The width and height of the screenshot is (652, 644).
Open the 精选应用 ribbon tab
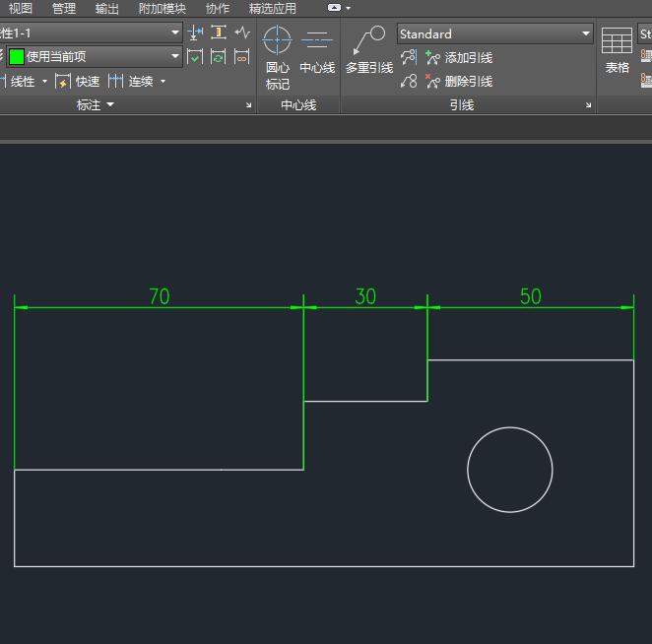point(273,8)
